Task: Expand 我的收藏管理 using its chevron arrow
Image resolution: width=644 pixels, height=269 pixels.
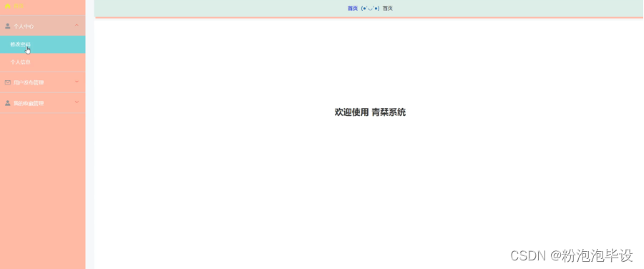Action: click(x=77, y=102)
